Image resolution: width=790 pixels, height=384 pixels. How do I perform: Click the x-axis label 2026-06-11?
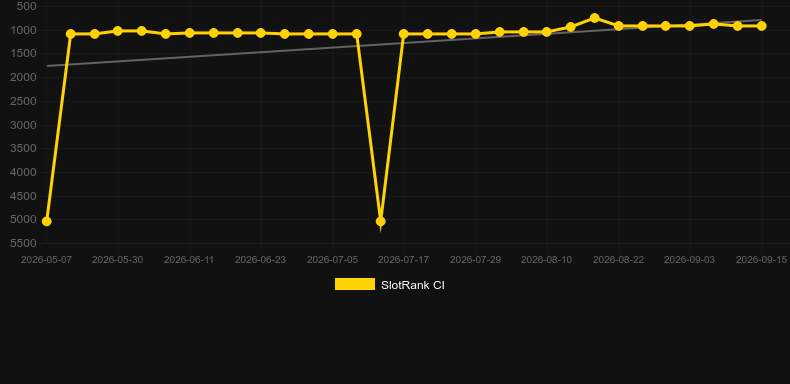(189, 260)
